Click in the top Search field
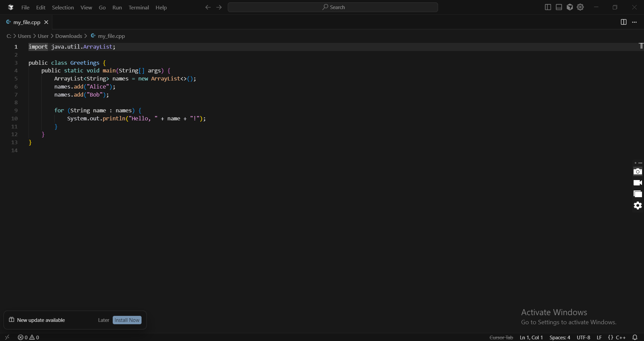 coord(333,7)
